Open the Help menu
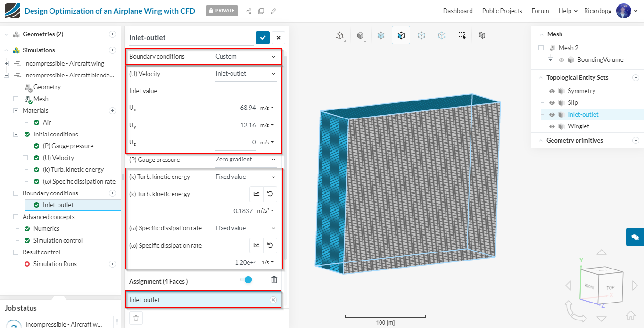This screenshot has height=328, width=644. 568,11
